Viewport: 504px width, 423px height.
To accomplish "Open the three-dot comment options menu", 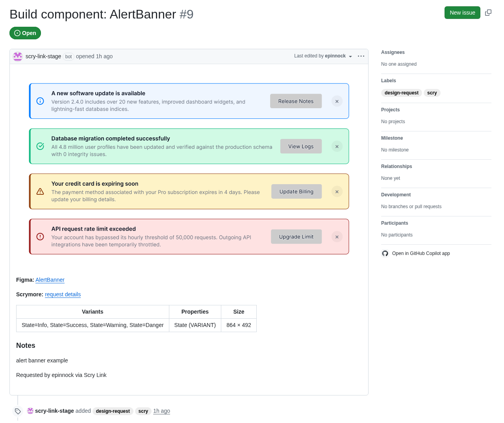I will [x=361, y=56].
